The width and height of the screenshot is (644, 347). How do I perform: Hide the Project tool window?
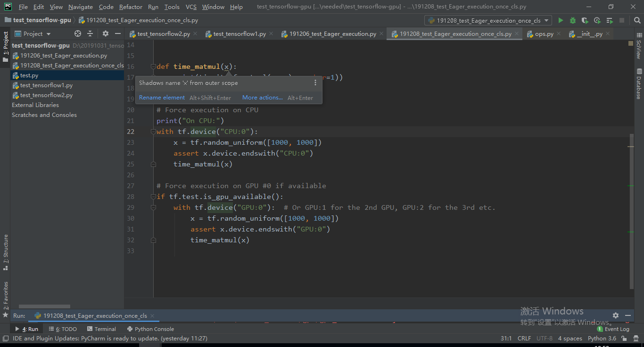coord(118,33)
